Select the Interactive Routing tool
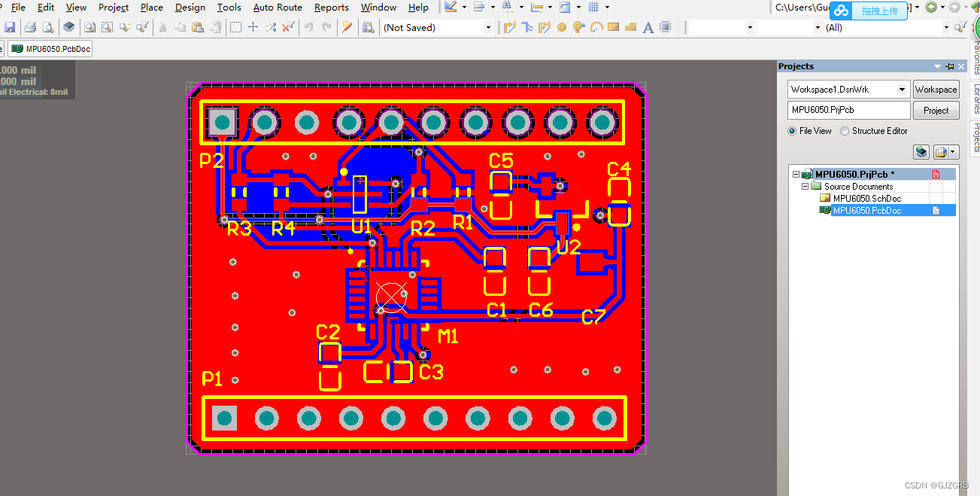This screenshot has height=496, width=980. (510, 27)
